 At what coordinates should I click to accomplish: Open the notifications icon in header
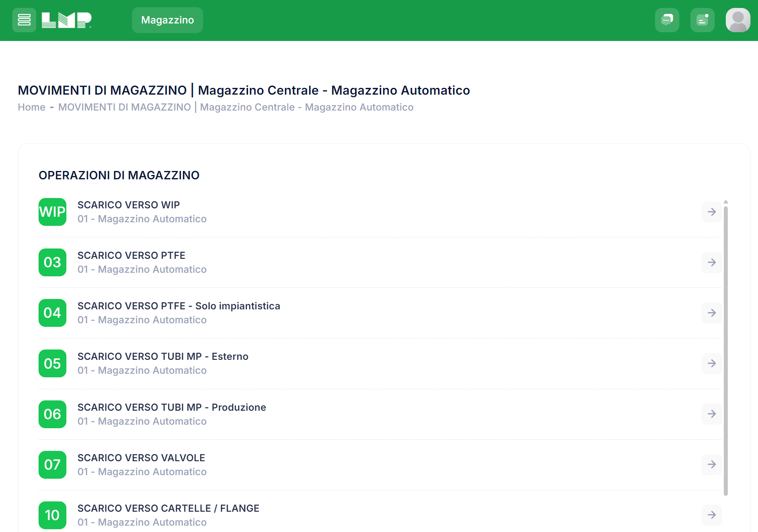tap(702, 20)
